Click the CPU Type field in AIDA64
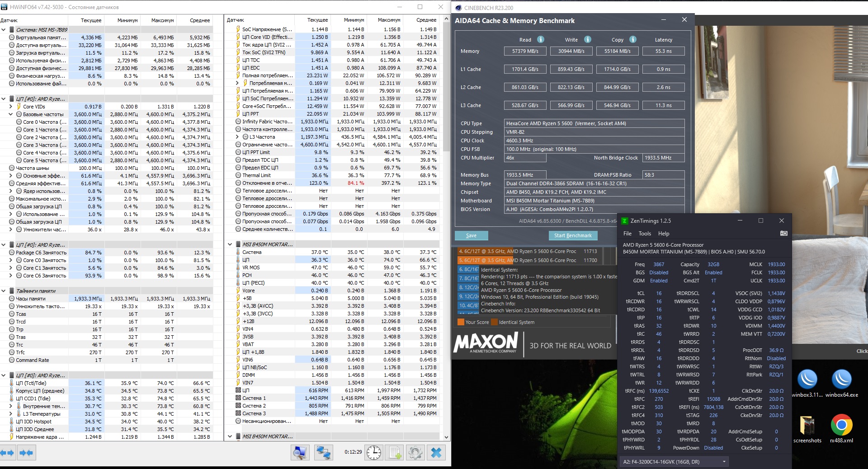Screen dimensions: 868x469 point(594,123)
